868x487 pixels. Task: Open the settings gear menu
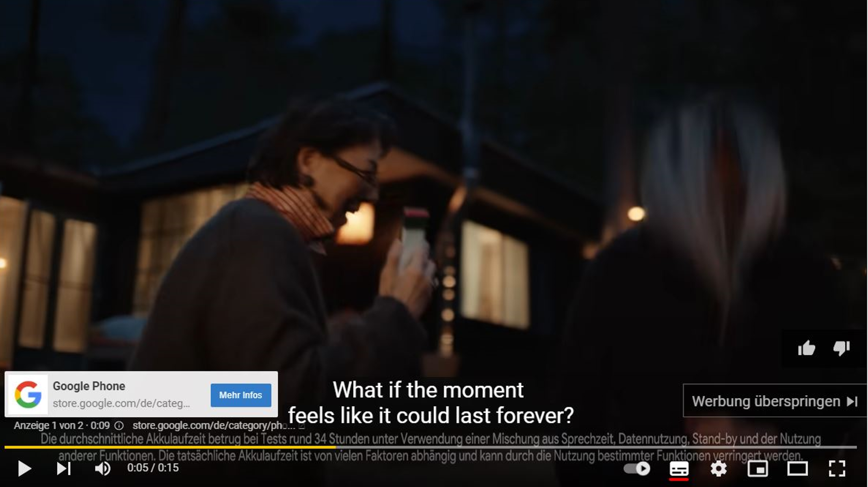coord(718,468)
